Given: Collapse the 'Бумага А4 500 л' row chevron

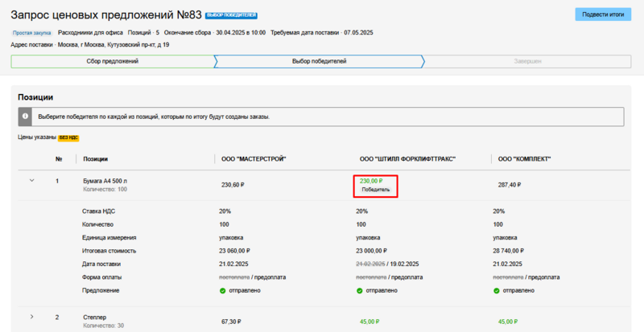Looking at the screenshot, I should pos(32,181).
